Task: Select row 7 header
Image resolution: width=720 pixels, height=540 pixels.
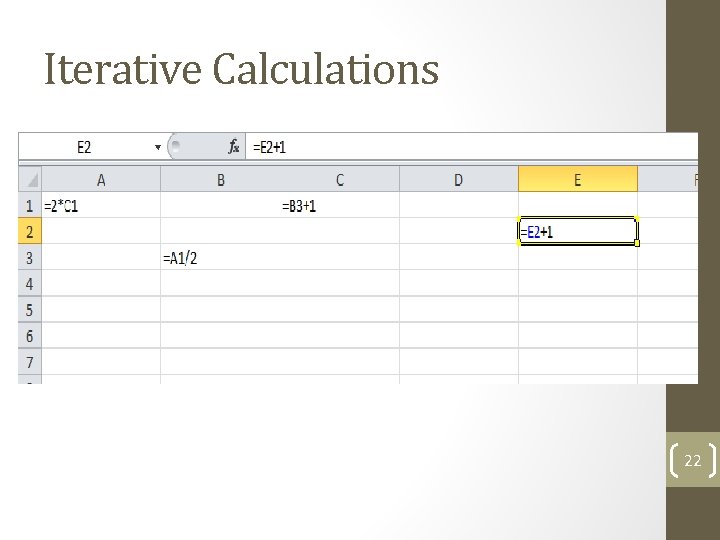Action: 30,362
